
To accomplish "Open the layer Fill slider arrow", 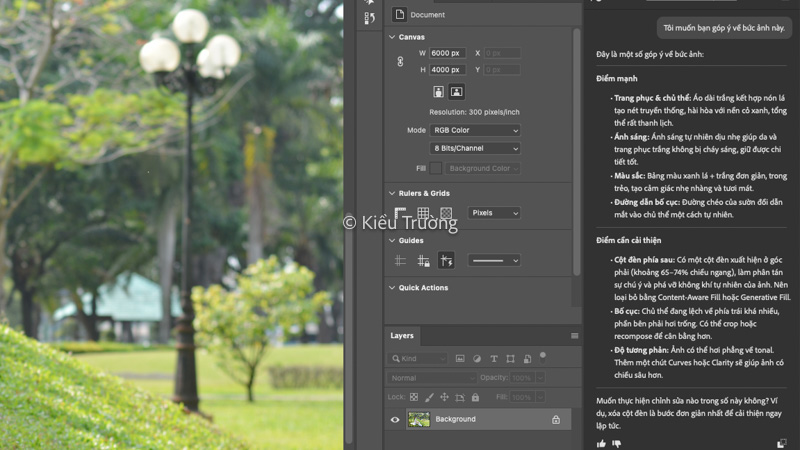I will [x=540, y=397].
